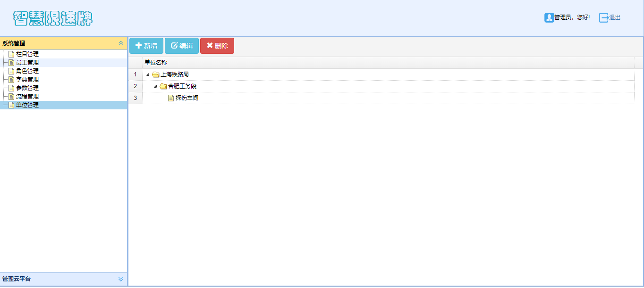Select the 合肥工务段 row text
The height and width of the screenshot is (288, 644).
pos(182,86)
